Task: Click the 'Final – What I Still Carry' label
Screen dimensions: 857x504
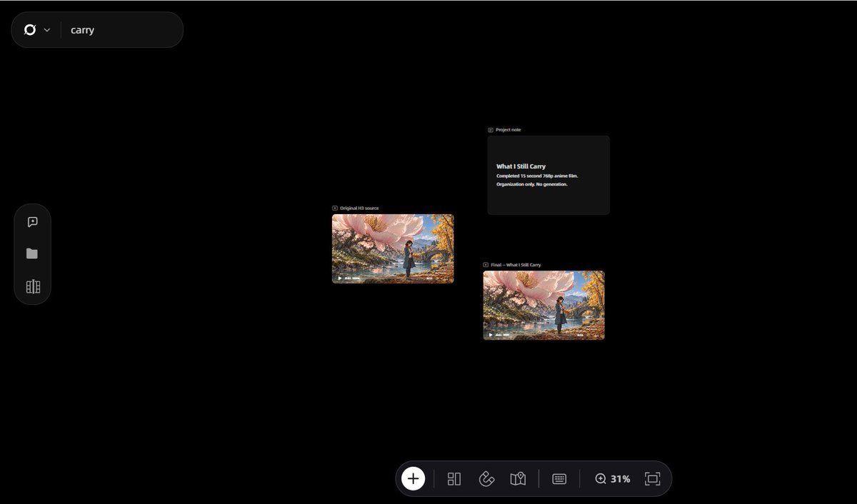Action: pos(516,265)
